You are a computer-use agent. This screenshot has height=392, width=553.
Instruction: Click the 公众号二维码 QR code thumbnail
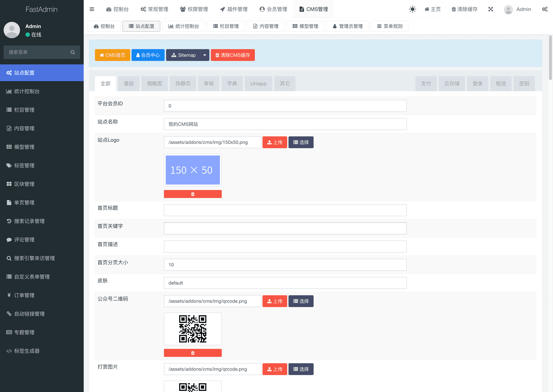coord(192,329)
